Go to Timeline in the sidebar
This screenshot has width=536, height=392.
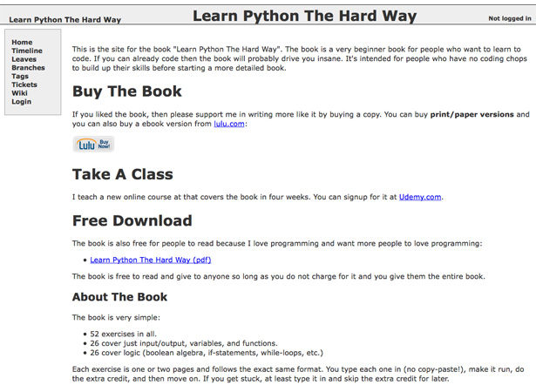tap(27, 51)
